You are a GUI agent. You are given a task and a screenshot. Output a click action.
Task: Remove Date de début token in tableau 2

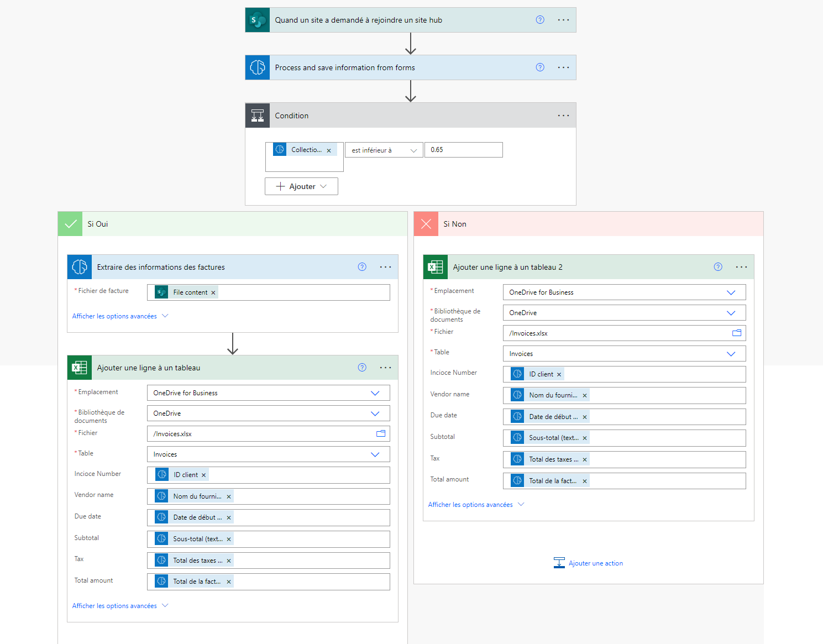coord(585,417)
